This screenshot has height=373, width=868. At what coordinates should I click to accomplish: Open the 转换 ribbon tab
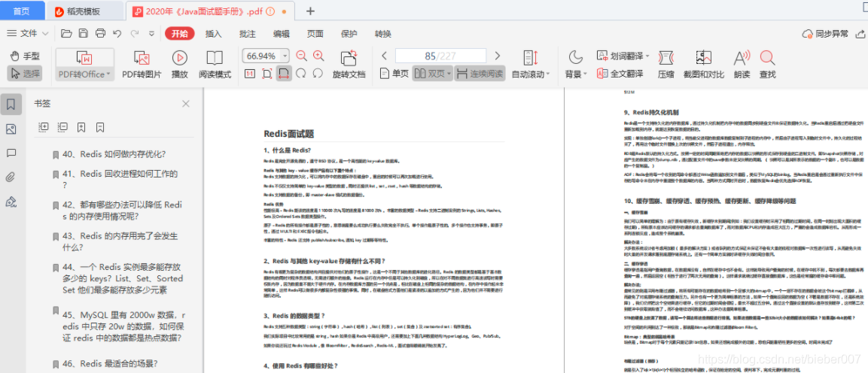383,33
